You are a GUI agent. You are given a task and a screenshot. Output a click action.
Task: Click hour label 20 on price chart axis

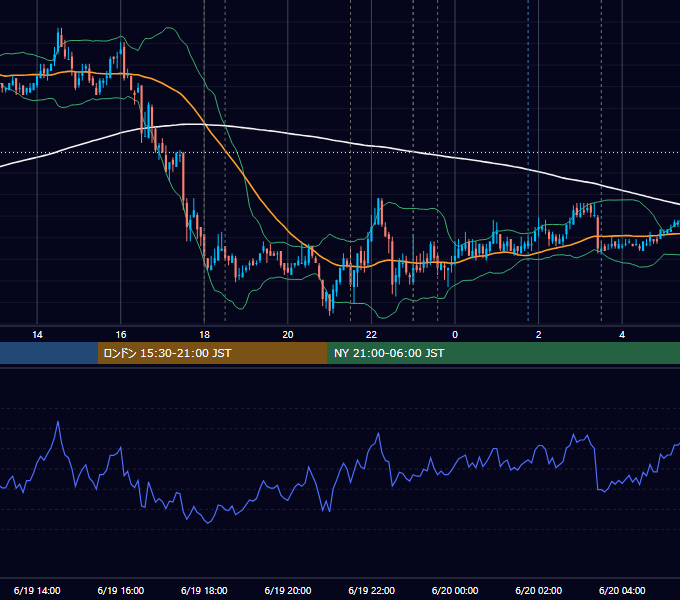pos(288,335)
